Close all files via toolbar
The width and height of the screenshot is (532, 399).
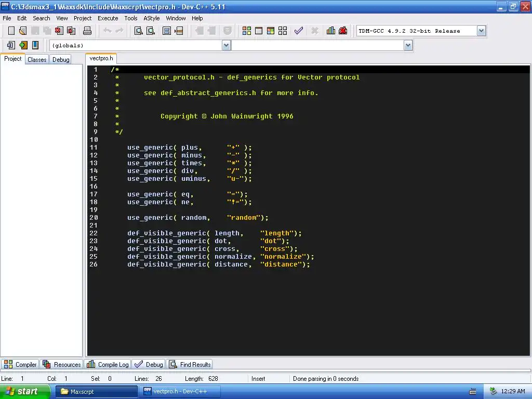(71, 31)
